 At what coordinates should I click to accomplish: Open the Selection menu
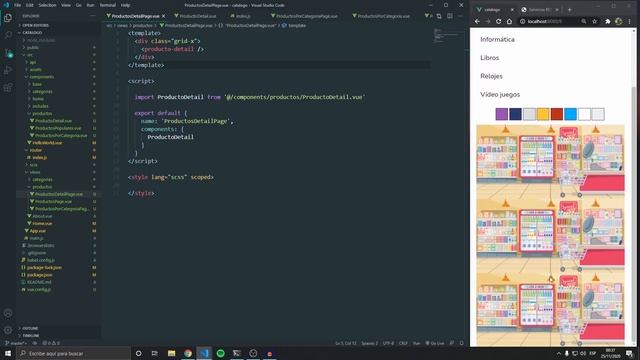(47, 5)
